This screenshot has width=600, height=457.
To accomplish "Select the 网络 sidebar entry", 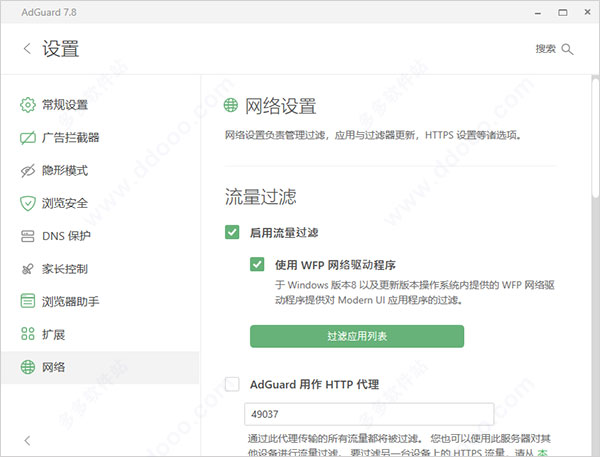I will click(x=100, y=367).
